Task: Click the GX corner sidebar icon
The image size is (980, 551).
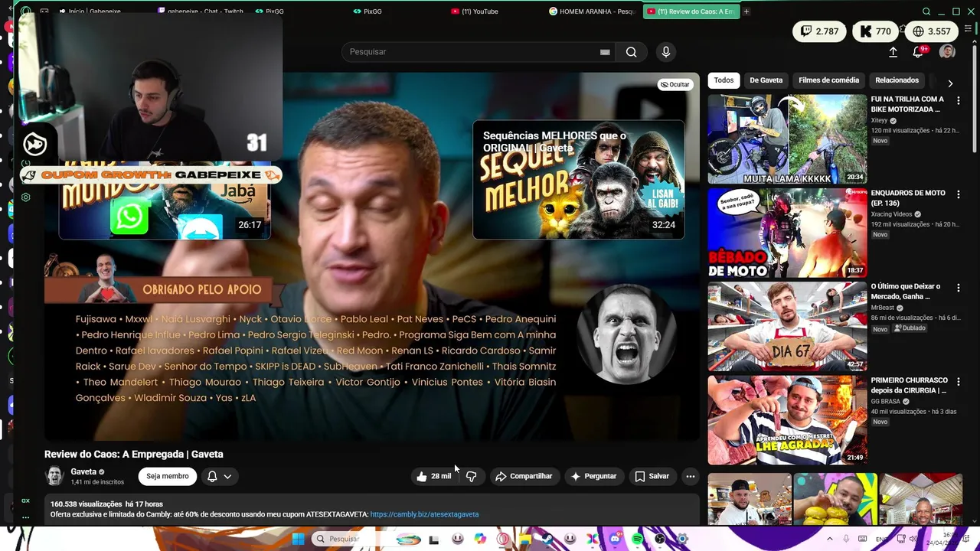Action: [x=25, y=500]
